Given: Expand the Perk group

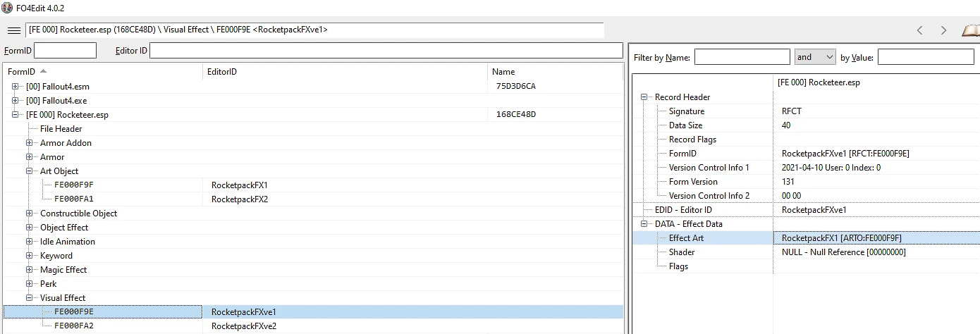Looking at the screenshot, I should (x=30, y=284).
